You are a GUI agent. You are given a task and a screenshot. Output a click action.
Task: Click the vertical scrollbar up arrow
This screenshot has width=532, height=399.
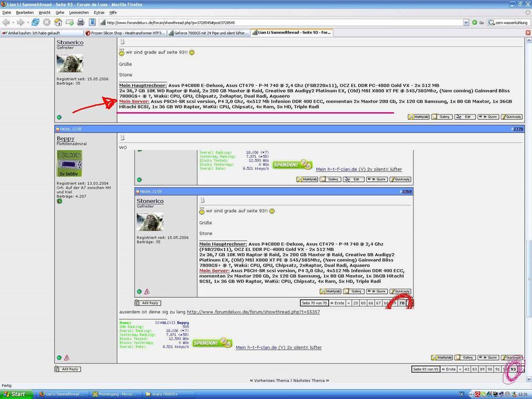[x=528, y=41]
